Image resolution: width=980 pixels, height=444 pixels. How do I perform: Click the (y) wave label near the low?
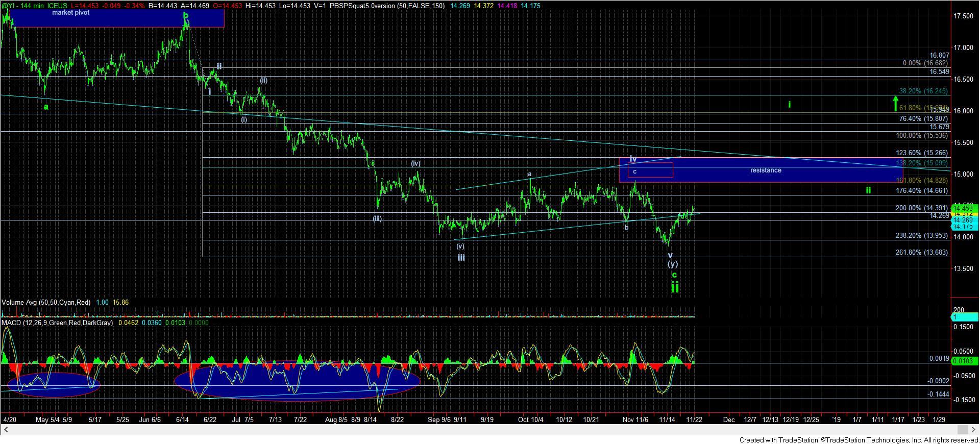(673, 264)
